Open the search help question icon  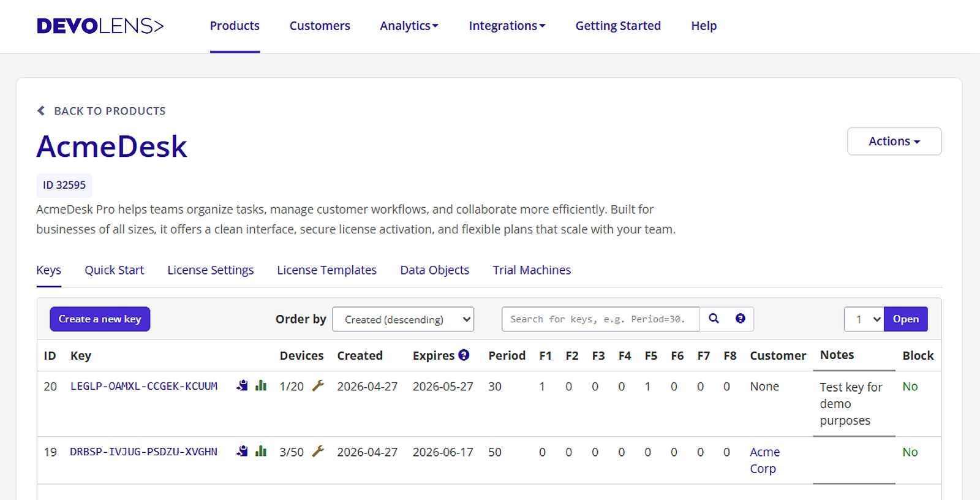(741, 319)
